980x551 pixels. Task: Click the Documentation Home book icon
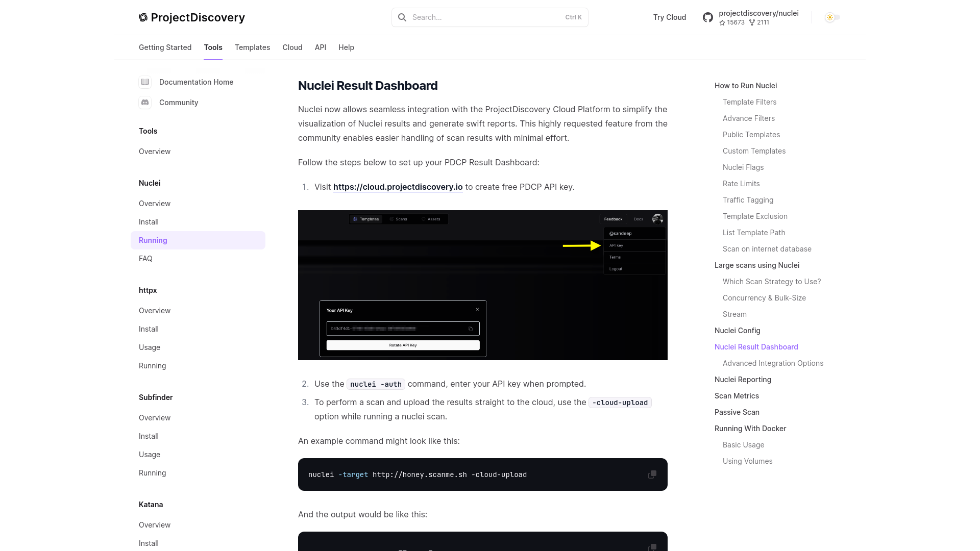coord(145,82)
